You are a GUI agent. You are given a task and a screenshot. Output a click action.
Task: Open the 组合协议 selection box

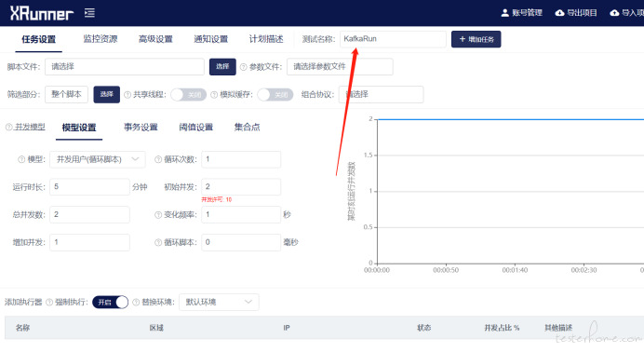382,94
